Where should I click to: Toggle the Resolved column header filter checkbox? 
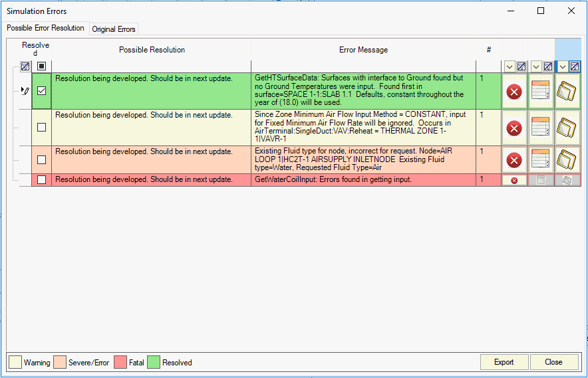[41, 66]
